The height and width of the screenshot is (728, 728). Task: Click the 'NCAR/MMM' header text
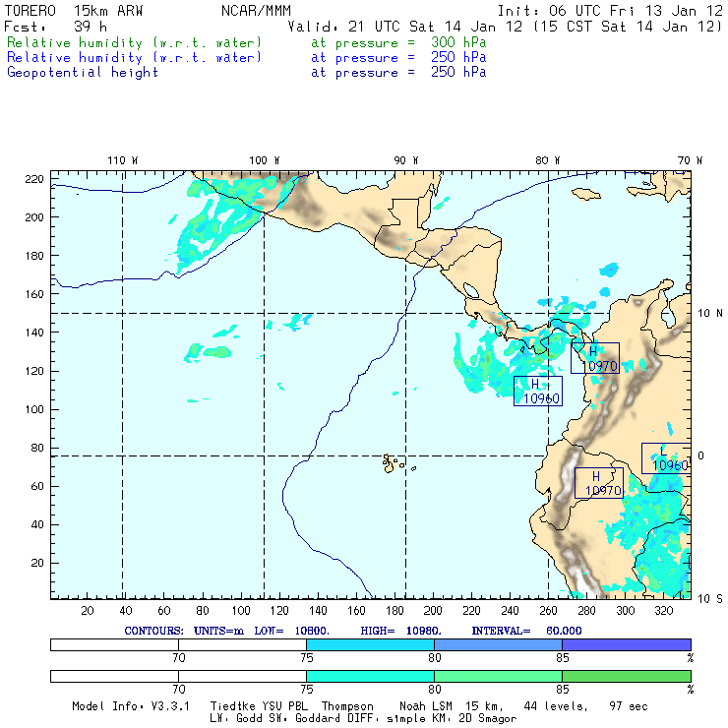256,11
